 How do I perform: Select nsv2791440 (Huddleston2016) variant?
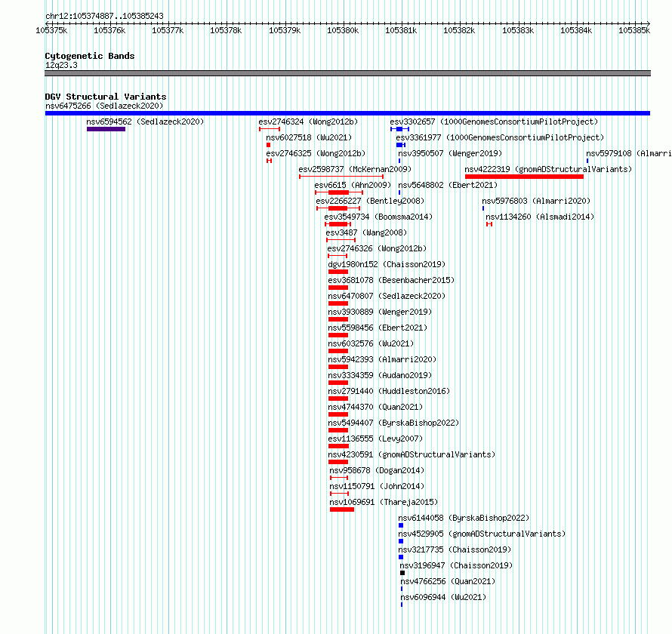[389, 391]
